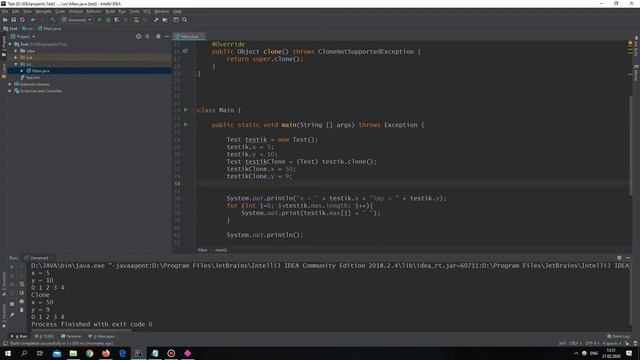Click Test in the navigation breadcrumb

coord(11,29)
